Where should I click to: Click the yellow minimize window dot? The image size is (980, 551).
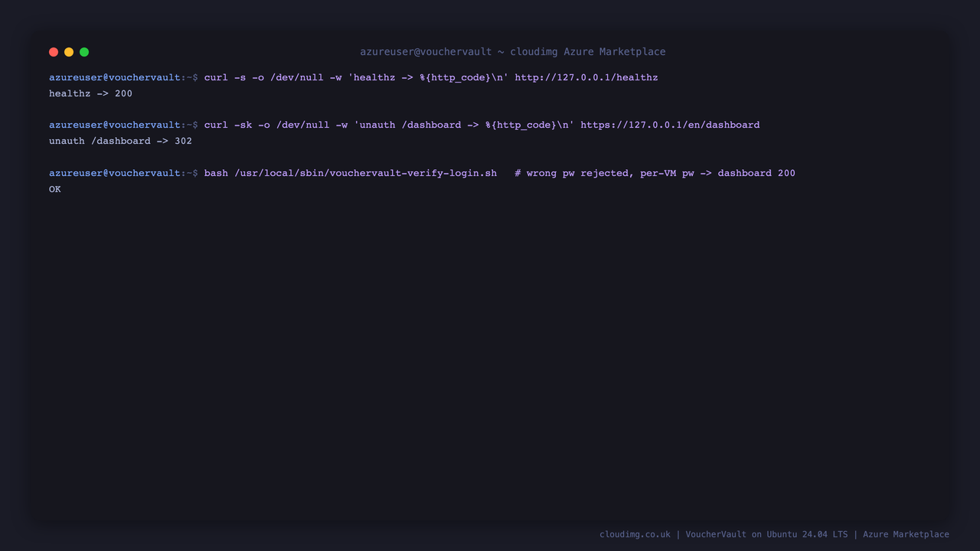coord(69,52)
